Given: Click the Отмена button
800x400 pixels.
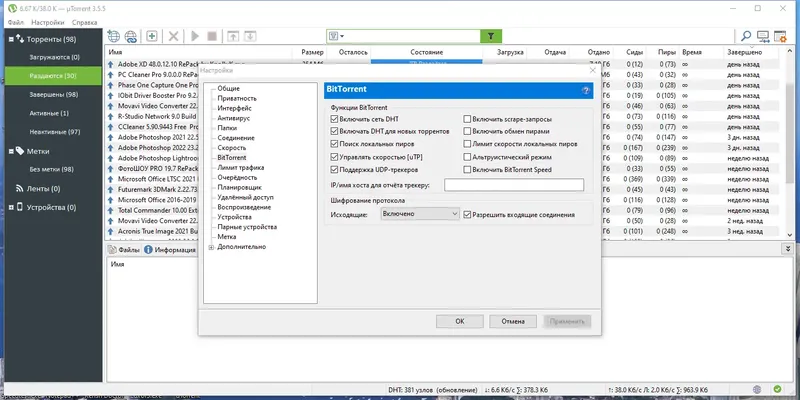Looking at the screenshot, I should coord(513,321).
